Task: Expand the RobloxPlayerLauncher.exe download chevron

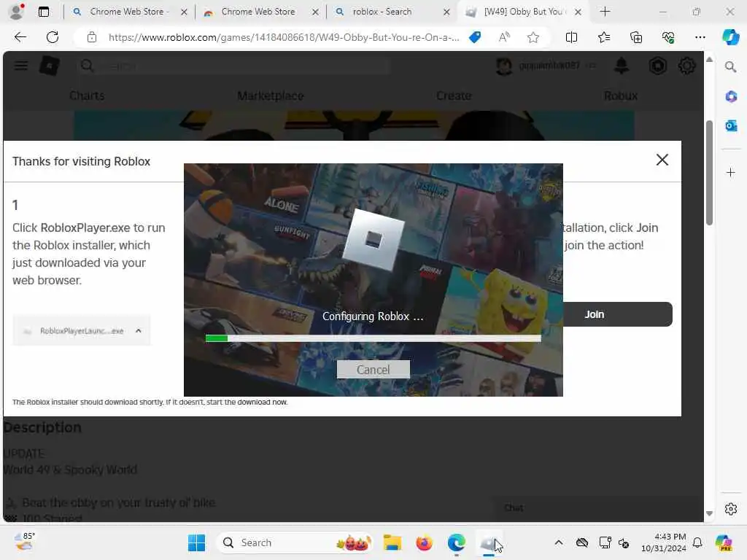Action: click(138, 330)
